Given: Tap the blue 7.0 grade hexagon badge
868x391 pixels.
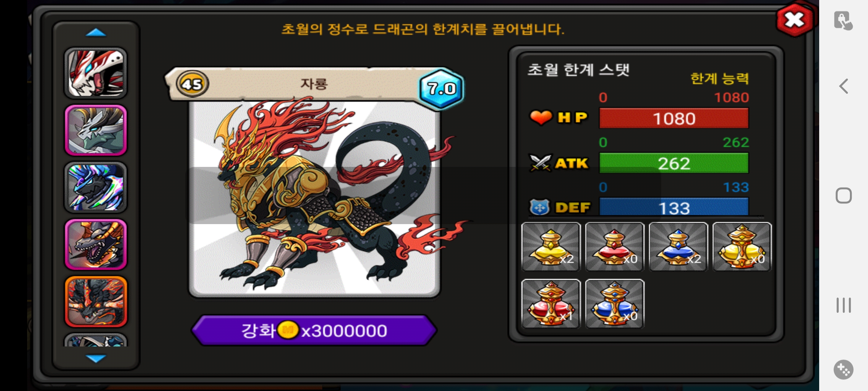Looking at the screenshot, I should click(x=441, y=88).
